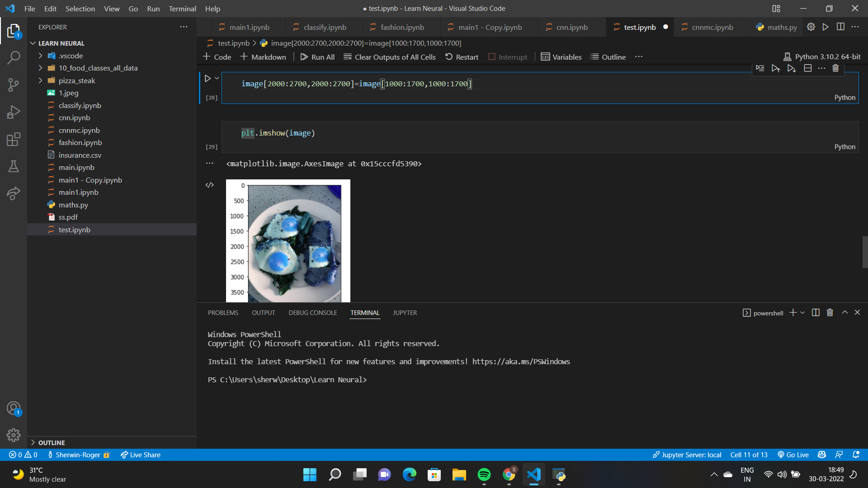
Task: Open the cnn.ipynb editor tab
Action: 571,27
